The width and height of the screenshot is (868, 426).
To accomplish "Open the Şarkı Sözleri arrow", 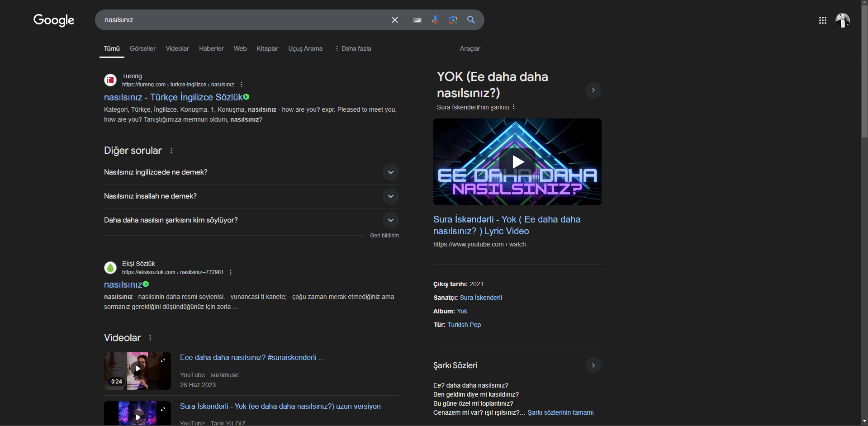I will click(593, 365).
